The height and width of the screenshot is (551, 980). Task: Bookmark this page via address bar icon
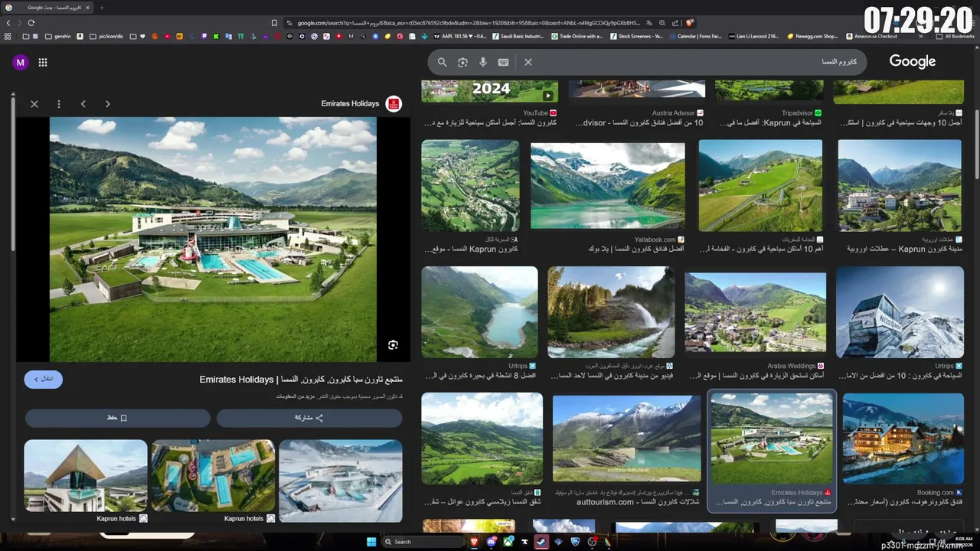tap(274, 23)
